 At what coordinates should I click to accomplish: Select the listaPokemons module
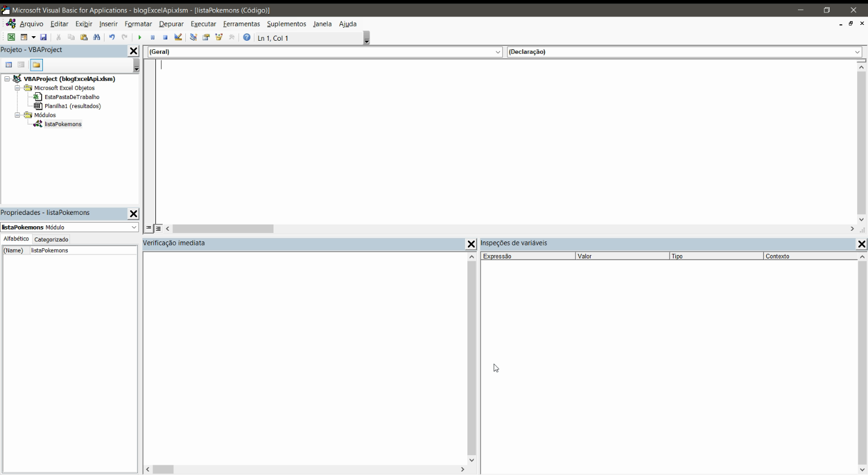(x=63, y=124)
